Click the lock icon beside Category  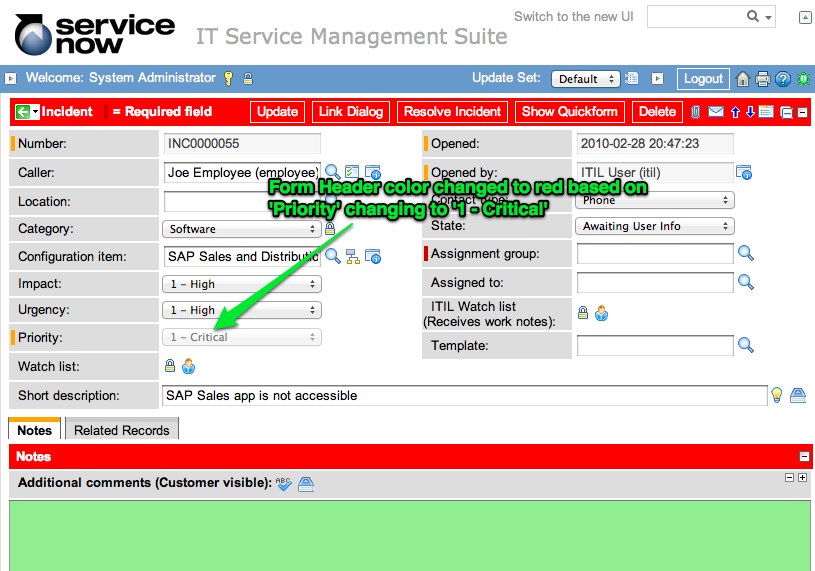pos(330,228)
